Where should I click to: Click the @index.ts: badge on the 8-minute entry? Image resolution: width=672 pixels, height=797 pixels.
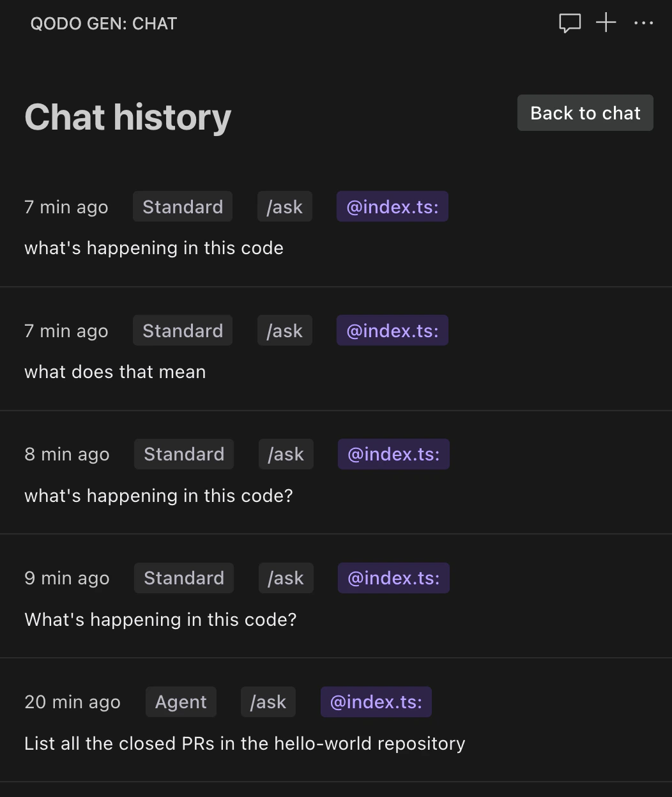393,454
